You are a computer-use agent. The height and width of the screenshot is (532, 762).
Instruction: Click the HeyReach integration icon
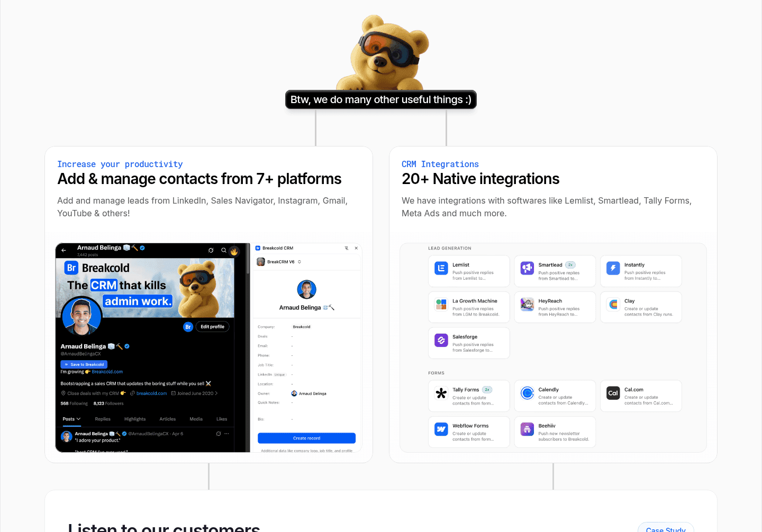click(x=527, y=304)
